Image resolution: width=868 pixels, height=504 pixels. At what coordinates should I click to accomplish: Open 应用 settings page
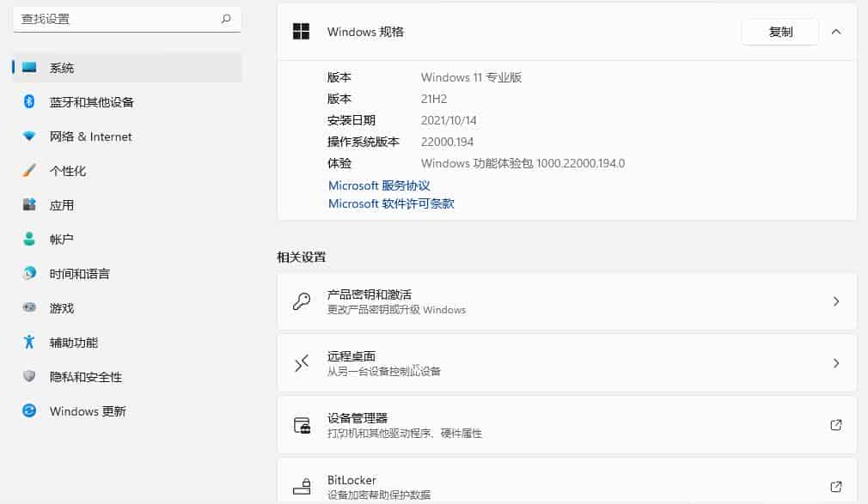pyautogui.click(x=127, y=204)
